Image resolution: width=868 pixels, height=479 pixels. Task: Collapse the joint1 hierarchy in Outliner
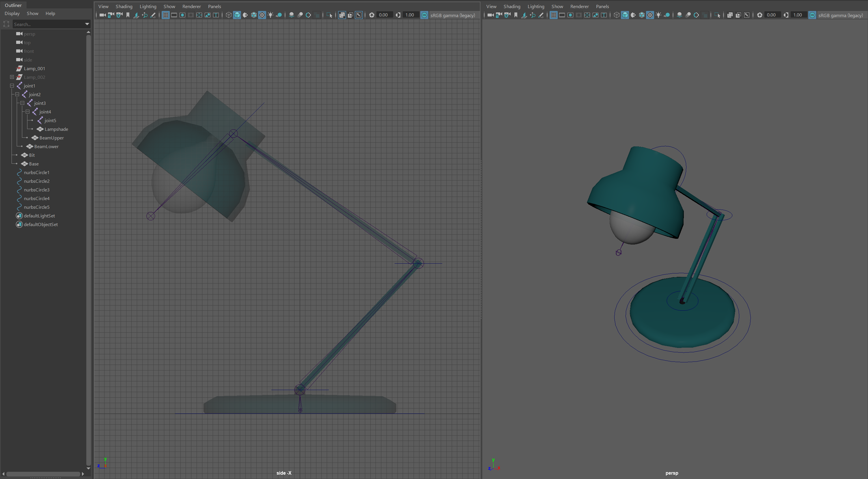click(12, 86)
